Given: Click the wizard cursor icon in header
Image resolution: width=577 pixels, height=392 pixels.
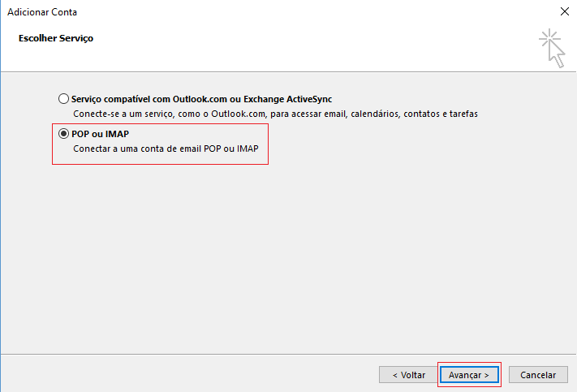Looking at the screenshot, I should click(x=552, y=47).
